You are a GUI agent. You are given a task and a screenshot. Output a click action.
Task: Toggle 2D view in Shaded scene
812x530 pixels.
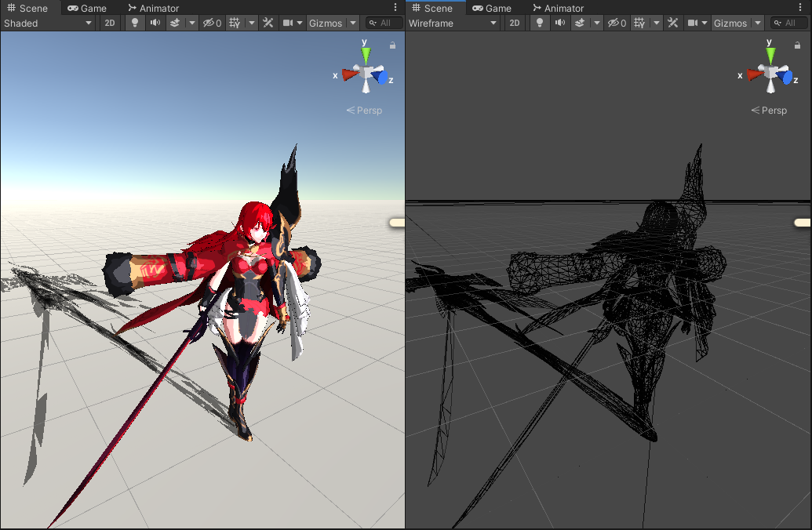110,23
